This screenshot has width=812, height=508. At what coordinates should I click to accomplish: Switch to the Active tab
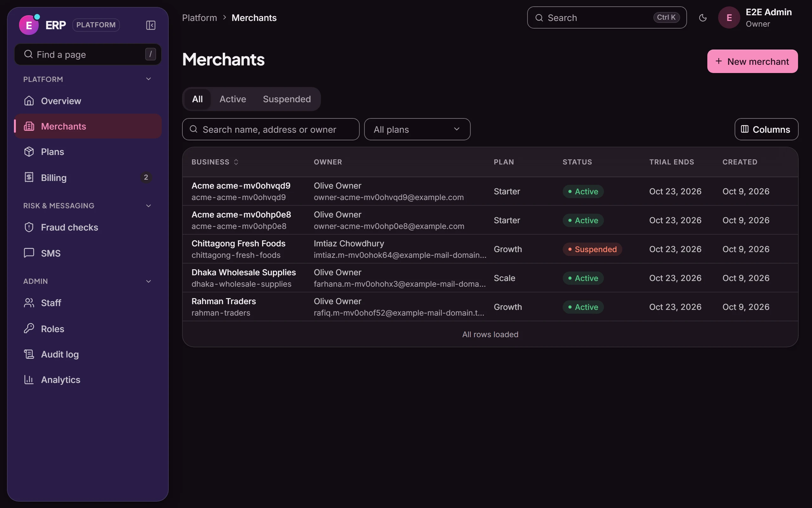pos(233,99)
